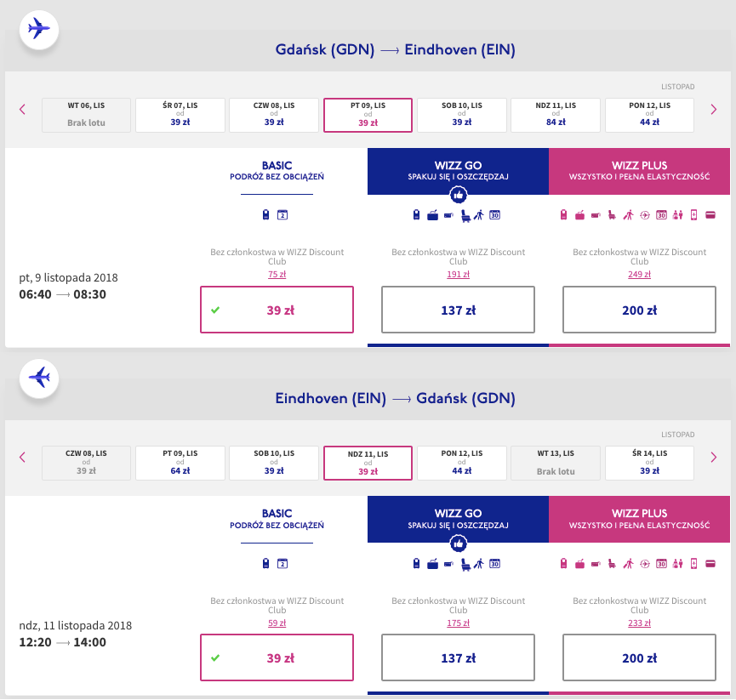Show earlier outbound dates with left arrow
Image resolution: width=736 pixels, height=700 pixels.
pos(22,109)
